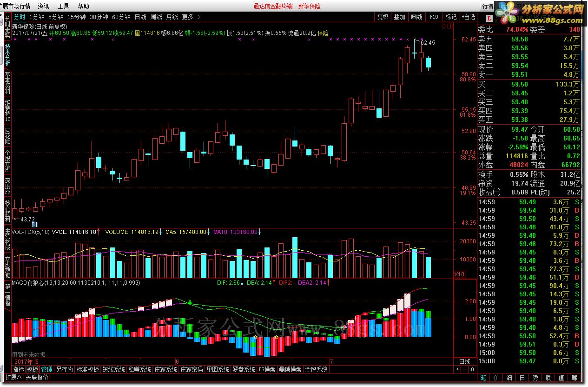The height and width of the screenshot is (387, 588).
Task: Open the 龙虎数据 sidebar tab
Action: point(7,267)
